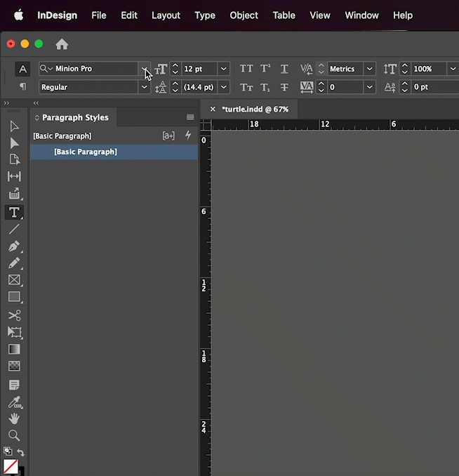Click the ruler origin corner box
Image resolution: width=459 pixels, height=476 pixels.
[x=206, y=125]
